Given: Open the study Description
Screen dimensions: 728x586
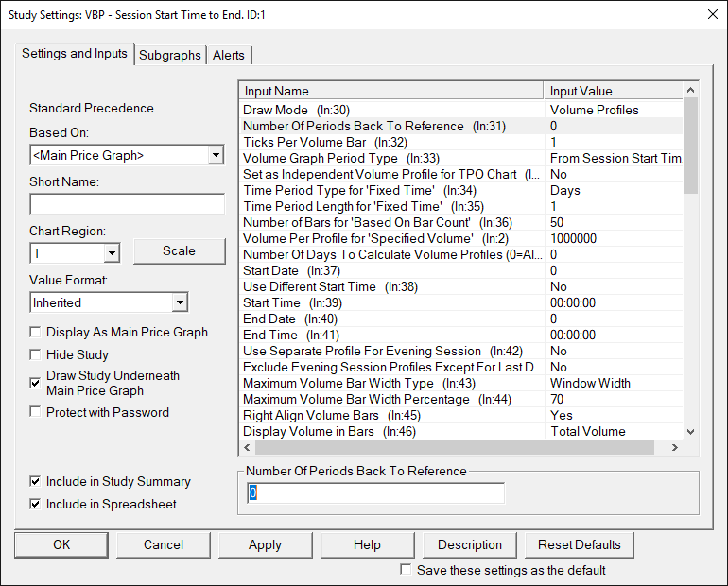Looking at the screenshot, I should click(470, 544).
